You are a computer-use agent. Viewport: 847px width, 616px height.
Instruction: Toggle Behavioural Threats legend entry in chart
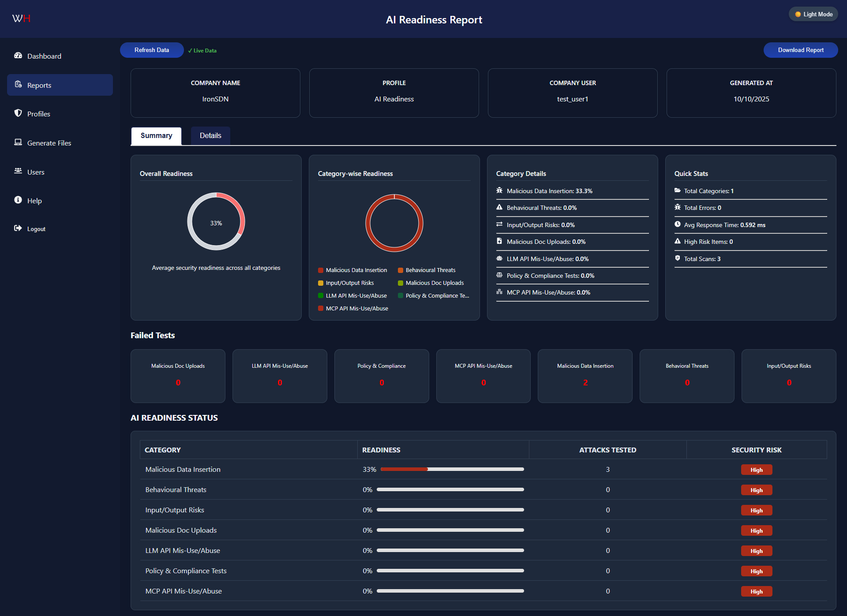point(427,270)
